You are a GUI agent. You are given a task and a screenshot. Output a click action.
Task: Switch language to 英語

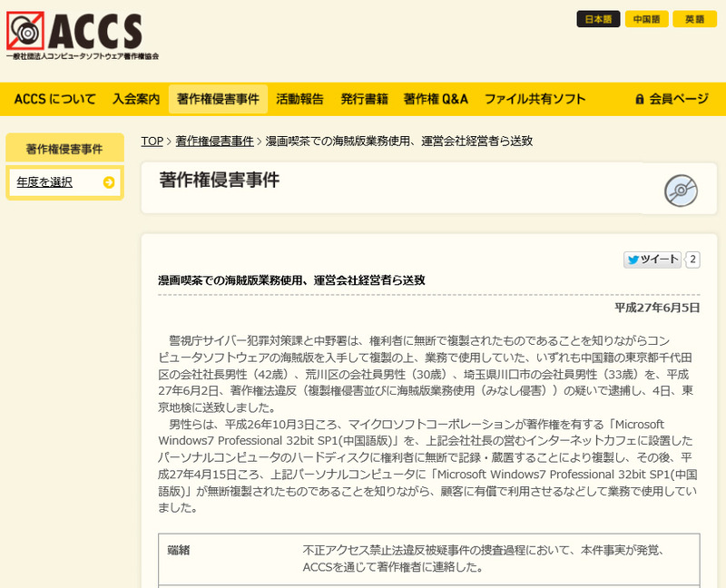coord(694,19)
